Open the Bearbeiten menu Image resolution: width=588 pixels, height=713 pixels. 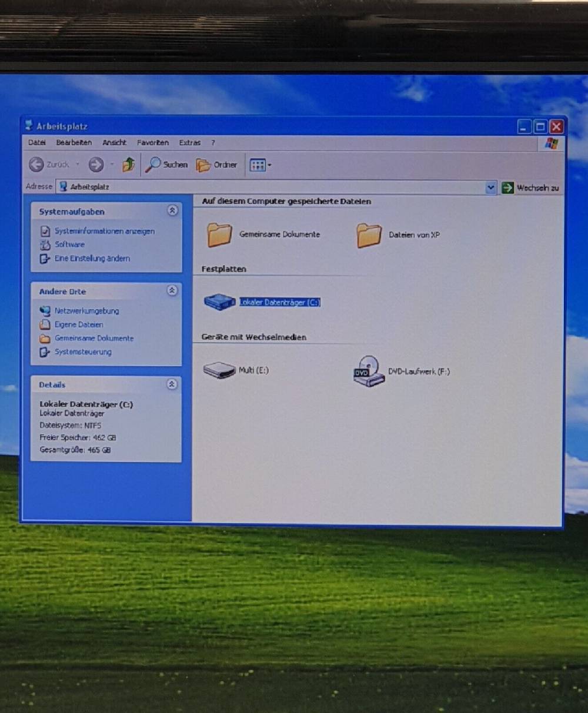tap(74, 143)
